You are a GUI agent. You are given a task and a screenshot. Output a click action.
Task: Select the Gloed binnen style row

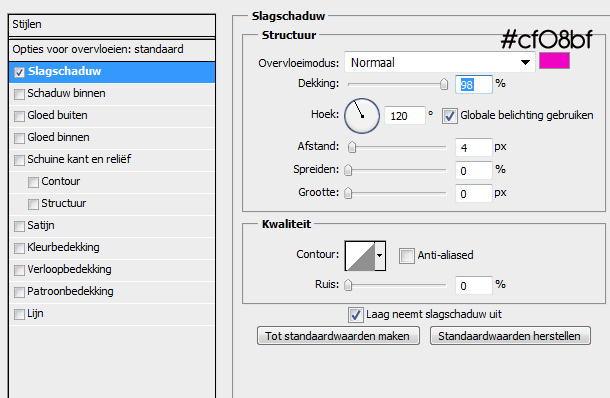(112, 138)
